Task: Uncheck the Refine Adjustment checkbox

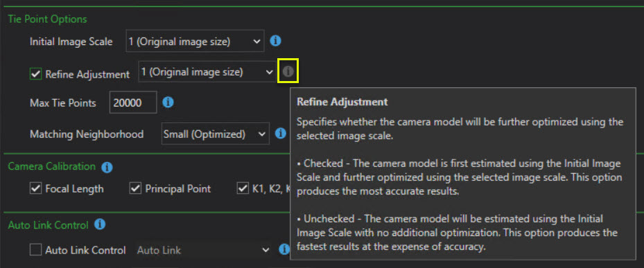Action: pyautogui.click(x=36, y=74)
